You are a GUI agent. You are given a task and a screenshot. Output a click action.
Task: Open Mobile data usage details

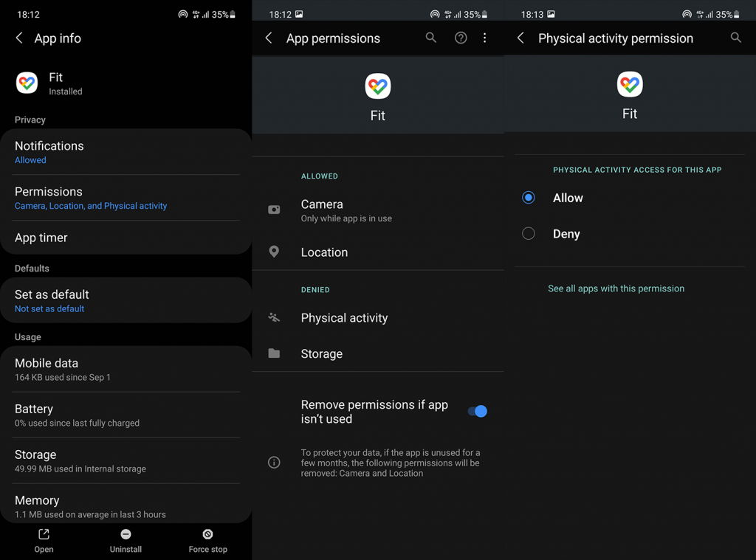[126, 370]
